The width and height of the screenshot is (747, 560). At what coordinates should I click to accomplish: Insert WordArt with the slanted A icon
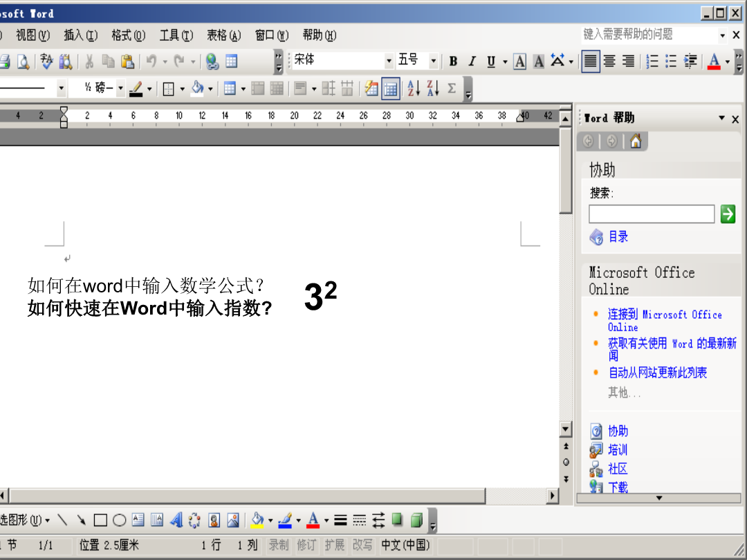176,519
